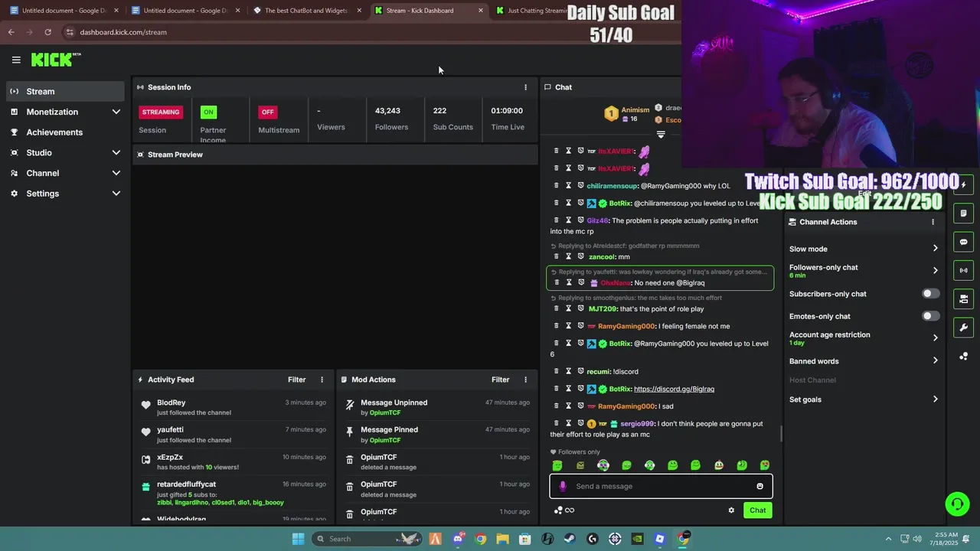Click the lightning bolt sidebar icon
Screen dimensions: 980x551
coord(963,184)
